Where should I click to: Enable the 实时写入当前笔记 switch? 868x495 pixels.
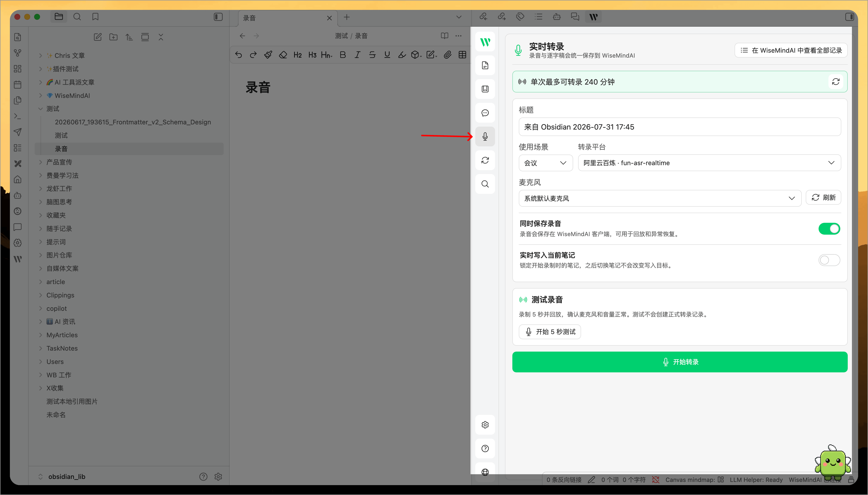829,260
